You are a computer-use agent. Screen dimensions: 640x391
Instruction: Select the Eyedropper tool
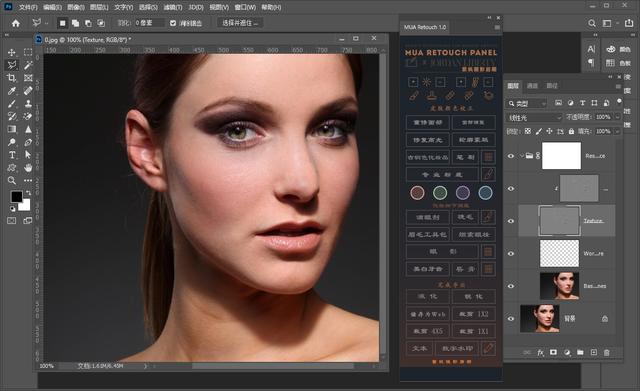click(11, 91)
